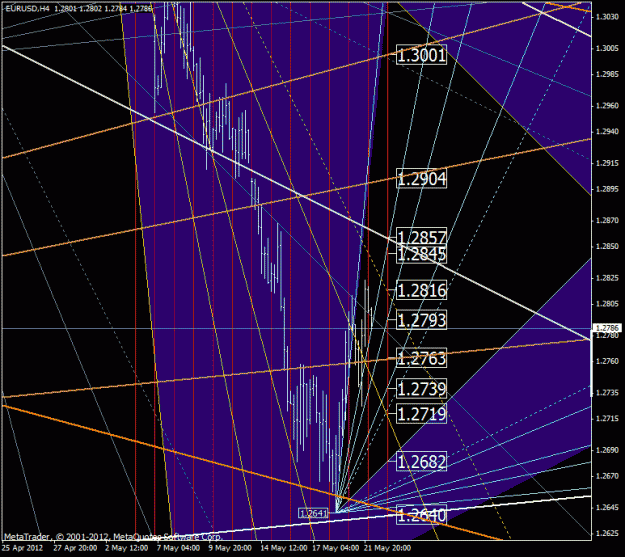Select the 1.2857 price label

[421, 236]
